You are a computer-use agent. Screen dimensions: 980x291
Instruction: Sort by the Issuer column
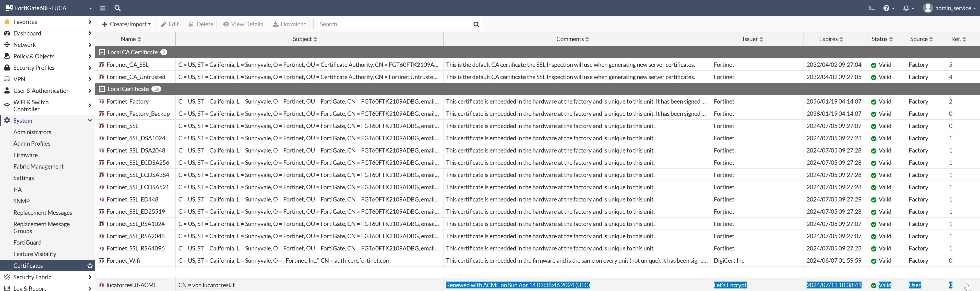753,39
